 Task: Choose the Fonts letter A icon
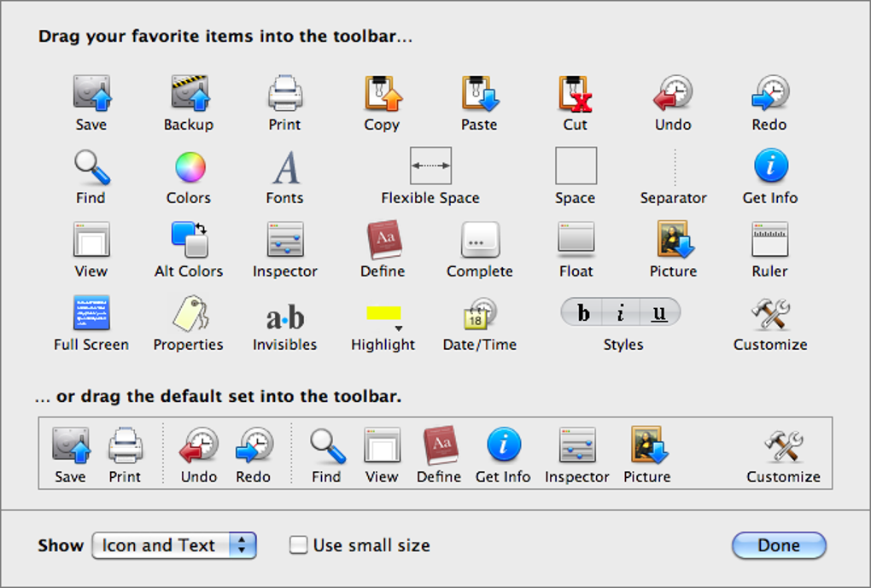(287, 167)
